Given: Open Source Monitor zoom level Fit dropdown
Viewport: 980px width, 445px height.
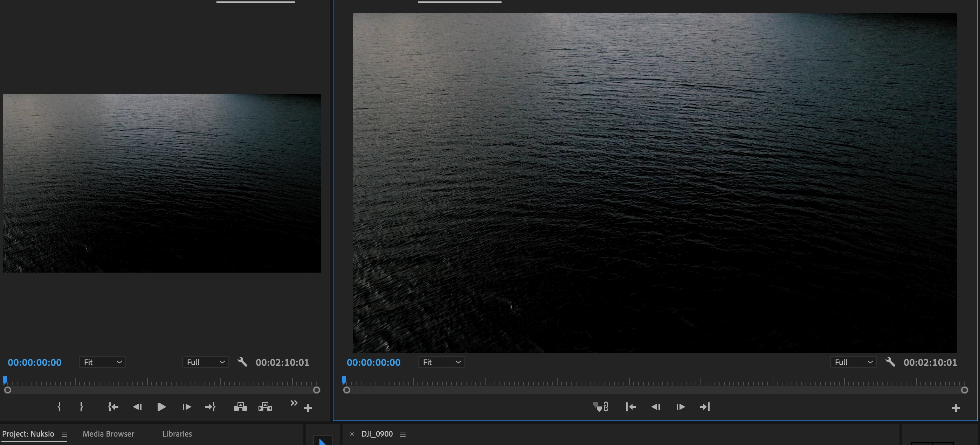Looking at the screenshot, I should click(x=102, y=362).
